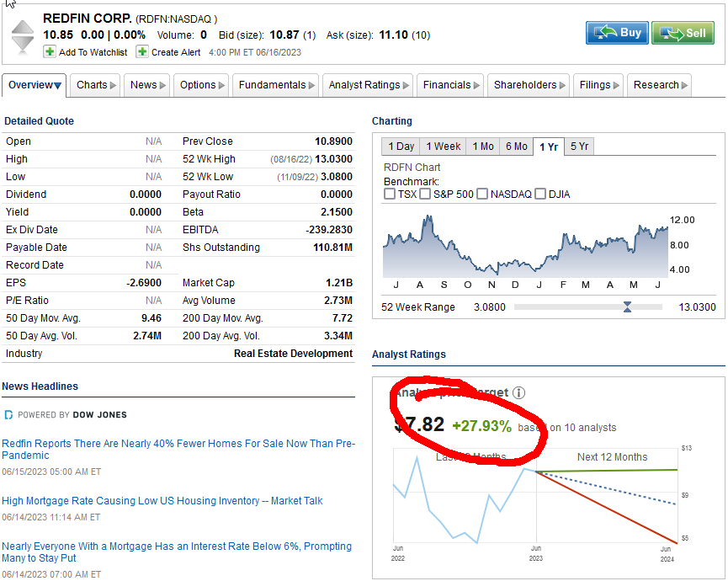Expand the Overview tab dropdown arrow

point(57,85)
